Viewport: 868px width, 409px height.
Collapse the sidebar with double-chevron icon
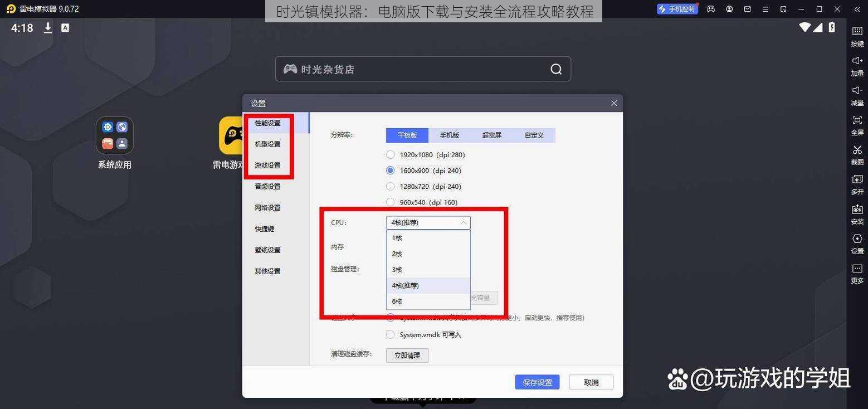click(x=857, y=9)
